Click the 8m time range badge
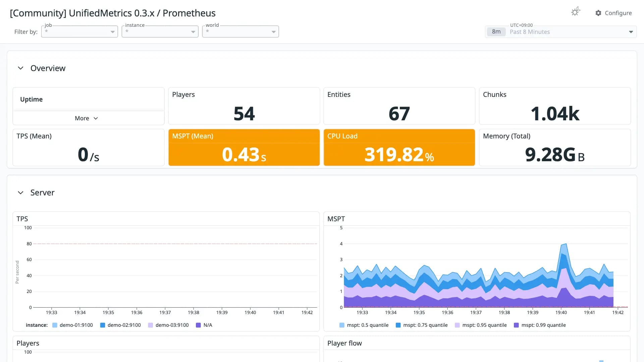Viewport: 644px width, 362px height. click(x=496, y=32)
